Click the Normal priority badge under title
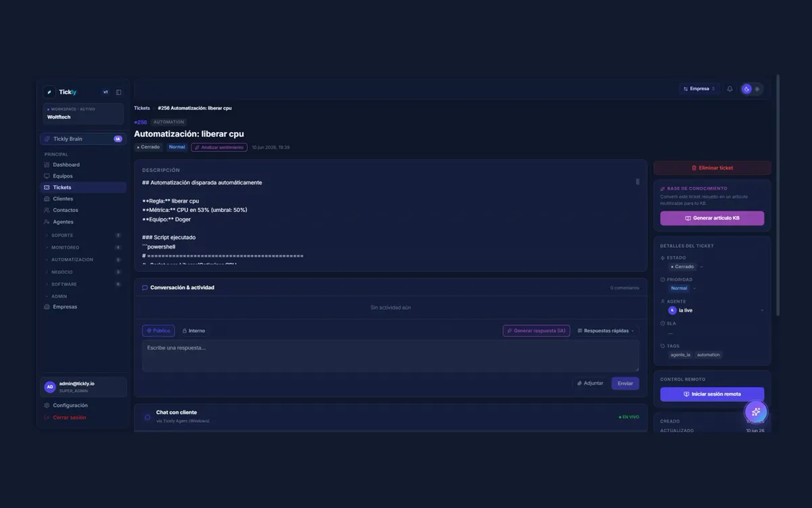 (177, 147)
